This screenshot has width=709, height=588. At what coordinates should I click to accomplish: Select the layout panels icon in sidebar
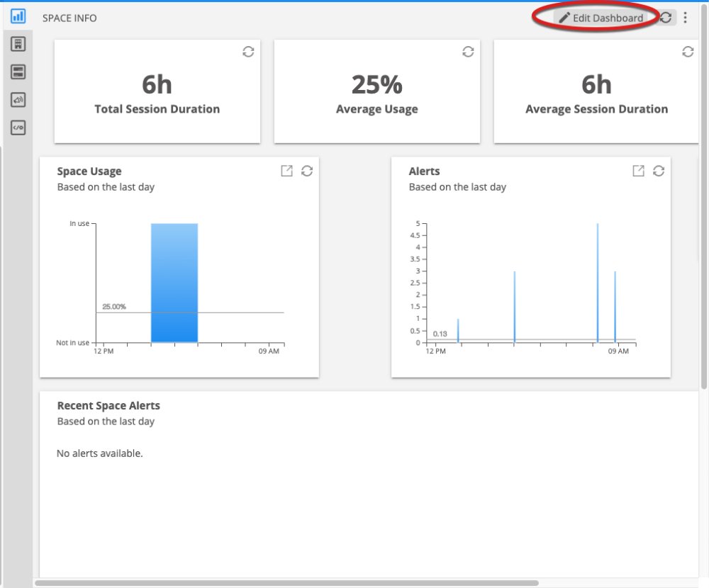[x=18, y=72]
